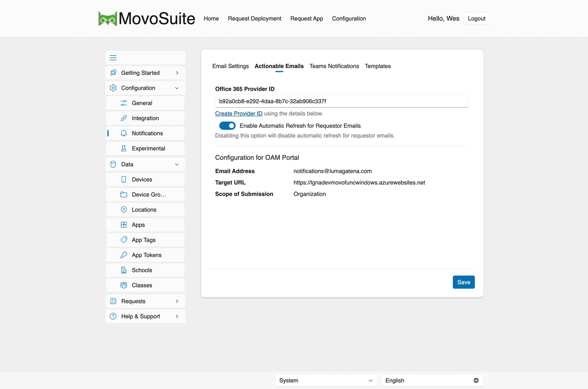Open Home in the top navigation

click(211, 18)
